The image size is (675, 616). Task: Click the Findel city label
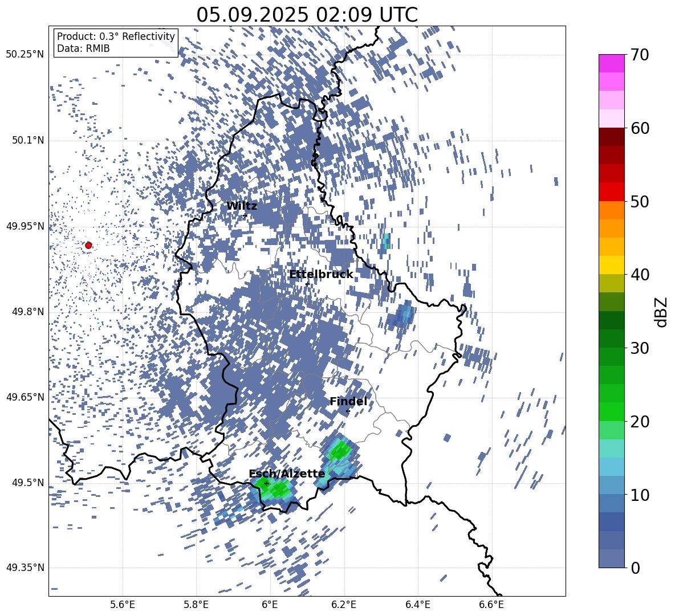point(348,401)
